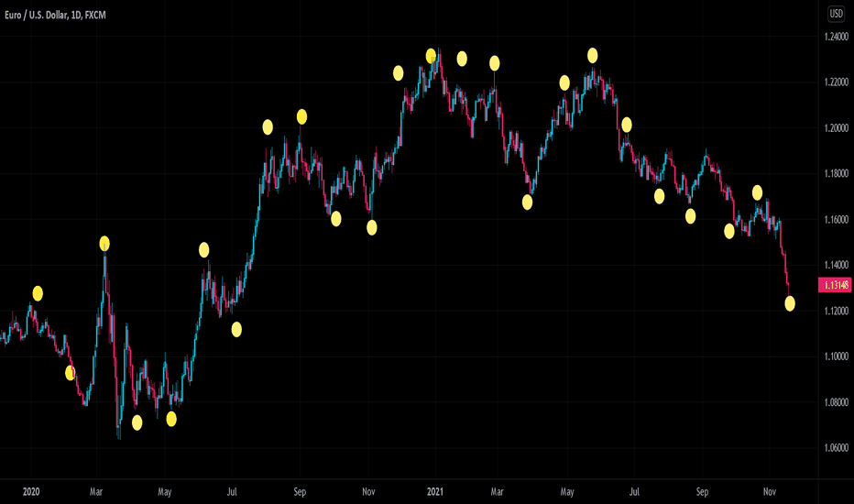Click the 2020 label on the time axis

31,492
